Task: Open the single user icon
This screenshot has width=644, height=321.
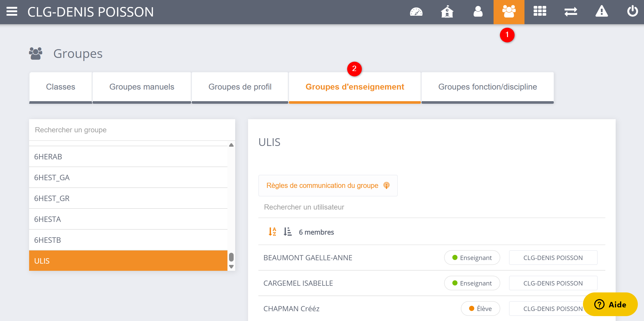Action: (x=478, y=12)
